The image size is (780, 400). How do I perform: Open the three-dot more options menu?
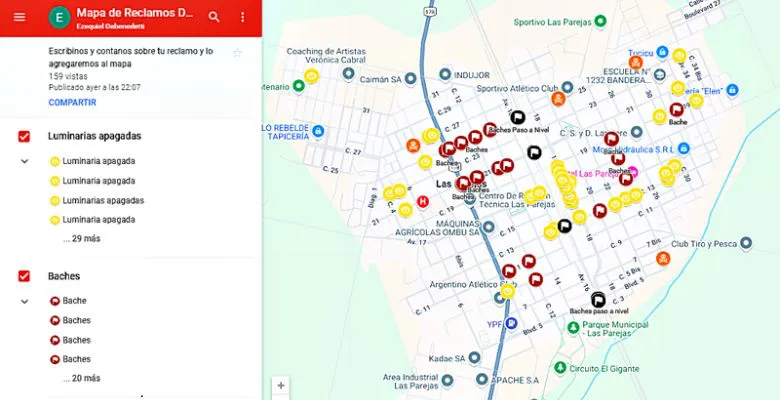243,17
